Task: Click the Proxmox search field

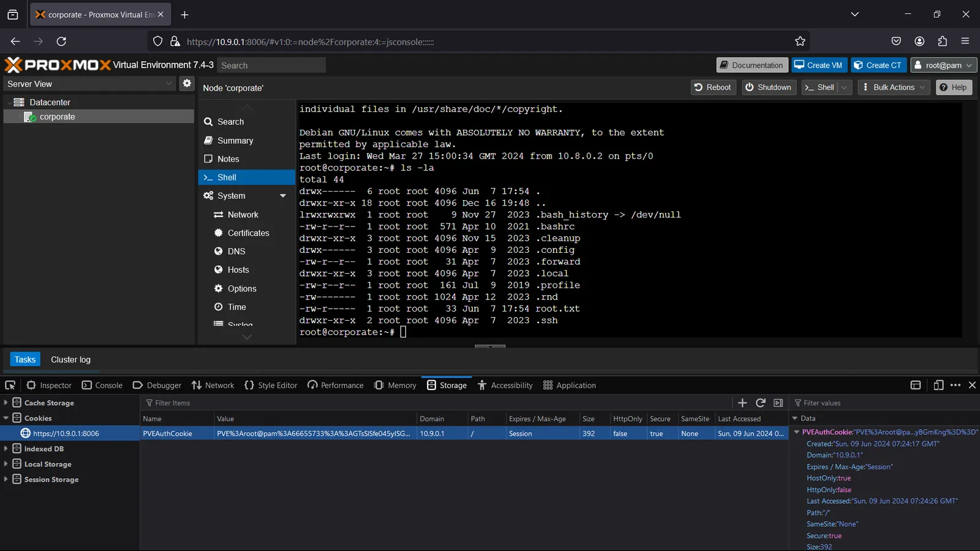Action: [x=271, y=65]
